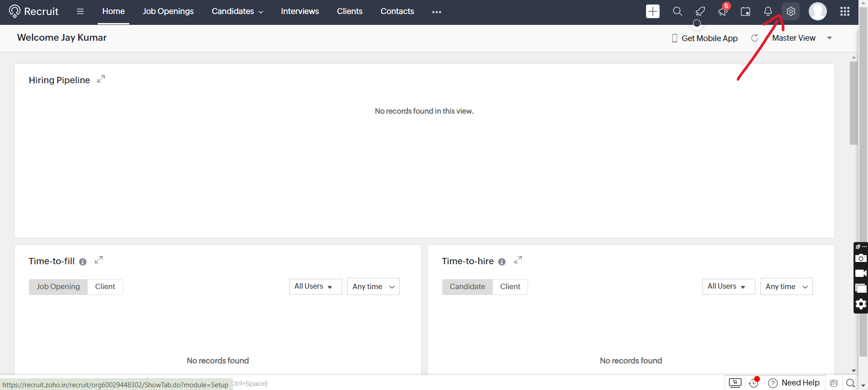Open the Interviews tab
This screenshot has height=390, width=868.
pyautogui.click(x=300, y=11)
